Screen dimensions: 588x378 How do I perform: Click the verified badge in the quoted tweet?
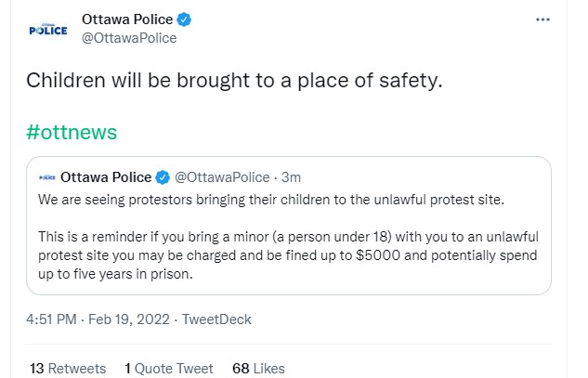coord(161,176)
